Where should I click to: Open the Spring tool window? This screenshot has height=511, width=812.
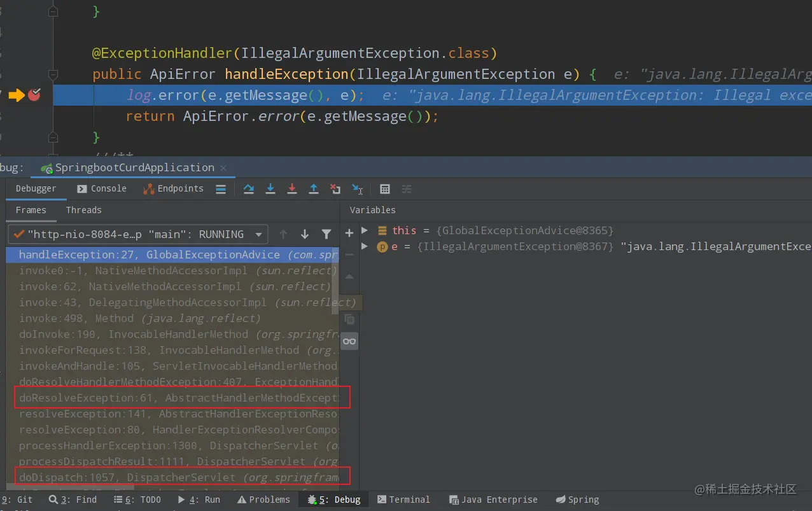[577, 500]
